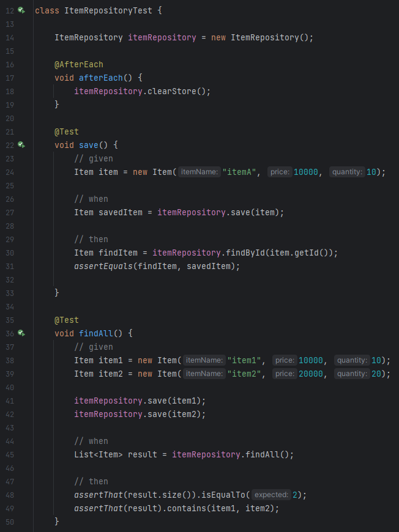Click the "item1" string literal
Viewport: 399px width, 532px height.
pos(244,360)
